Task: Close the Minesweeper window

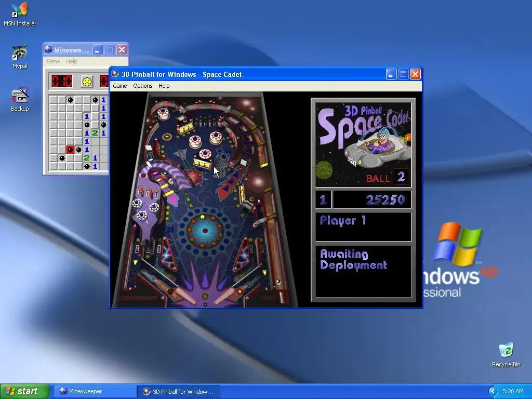Action: pos(122,50)
